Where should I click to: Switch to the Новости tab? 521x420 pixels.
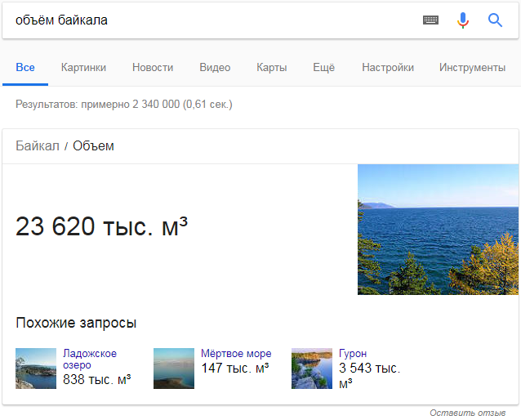[153, 68]
